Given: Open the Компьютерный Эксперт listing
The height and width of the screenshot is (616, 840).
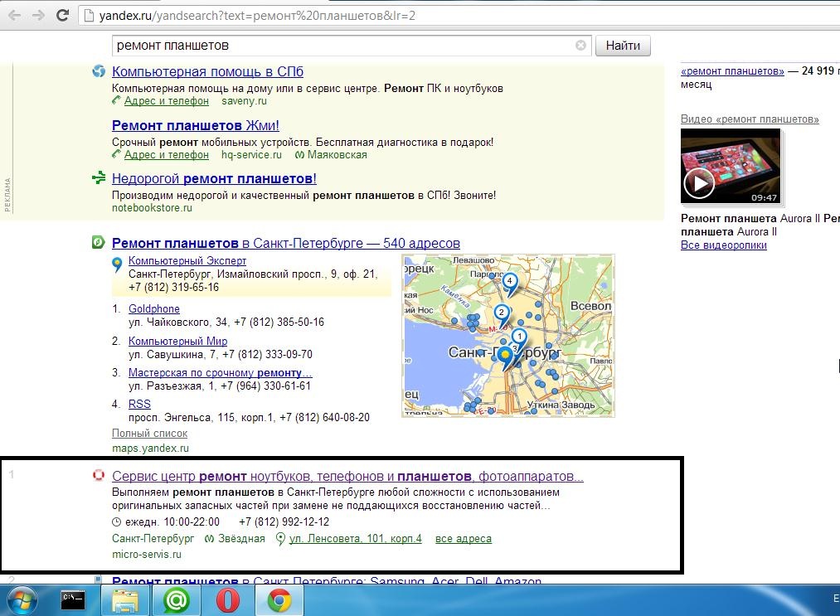Looking at the screenshot, I should pyautogui.click(x=187, y=261).
